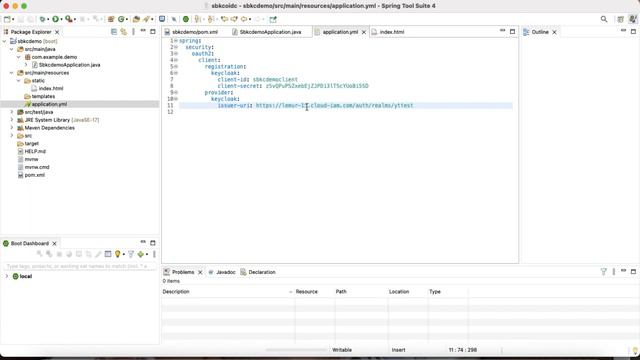The width and height of the screenshot is (640, 360).
Task: Click the issuer-uri URL text on line 11
Action: click(x=334, y=105)
